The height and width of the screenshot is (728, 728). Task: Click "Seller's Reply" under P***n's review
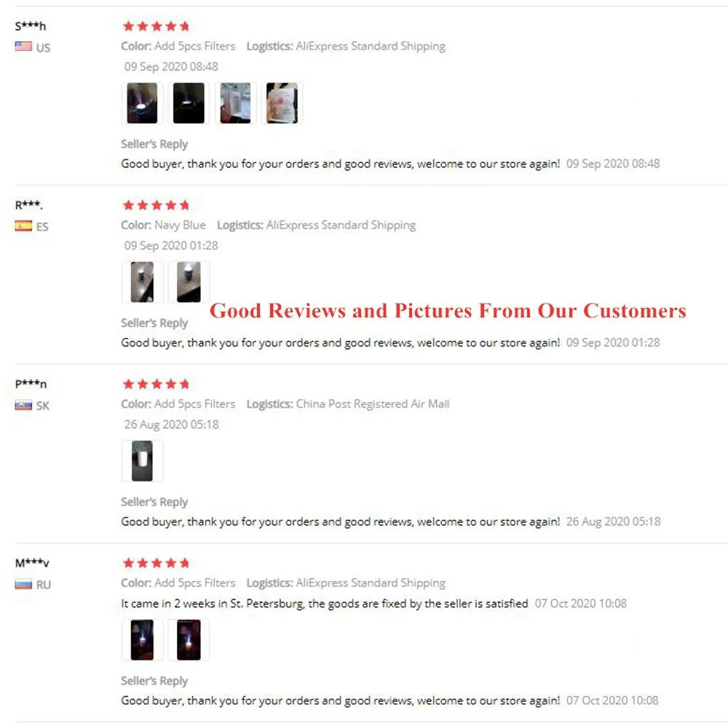point(154,502)
